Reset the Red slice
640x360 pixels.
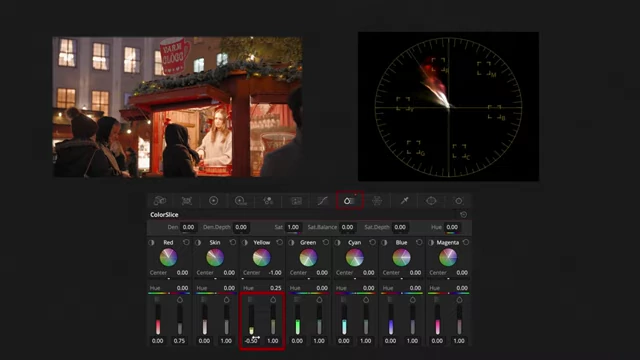pyautogui.click(x=187, y=242)
